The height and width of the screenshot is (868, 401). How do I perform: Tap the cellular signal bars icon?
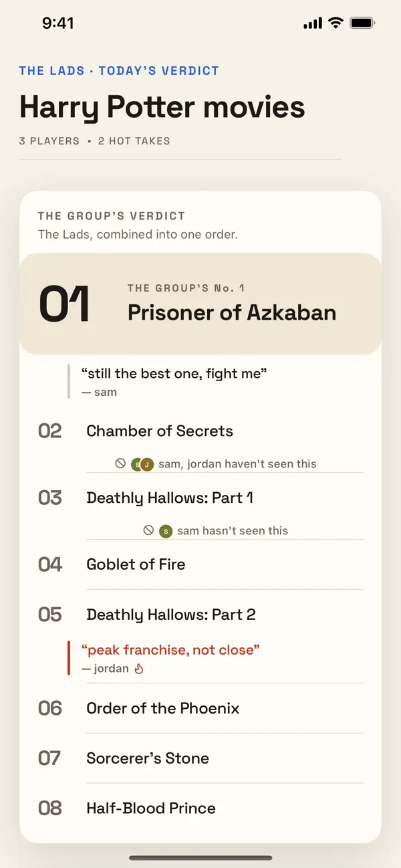pos(313,23)
